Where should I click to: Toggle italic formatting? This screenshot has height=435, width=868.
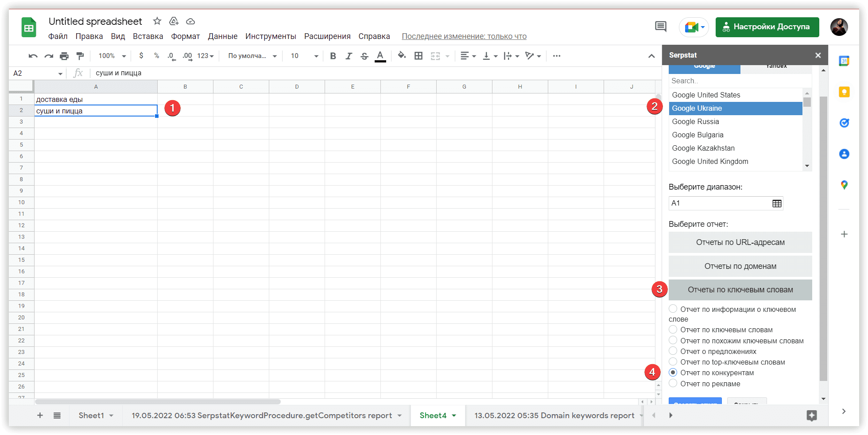point(349,56)
